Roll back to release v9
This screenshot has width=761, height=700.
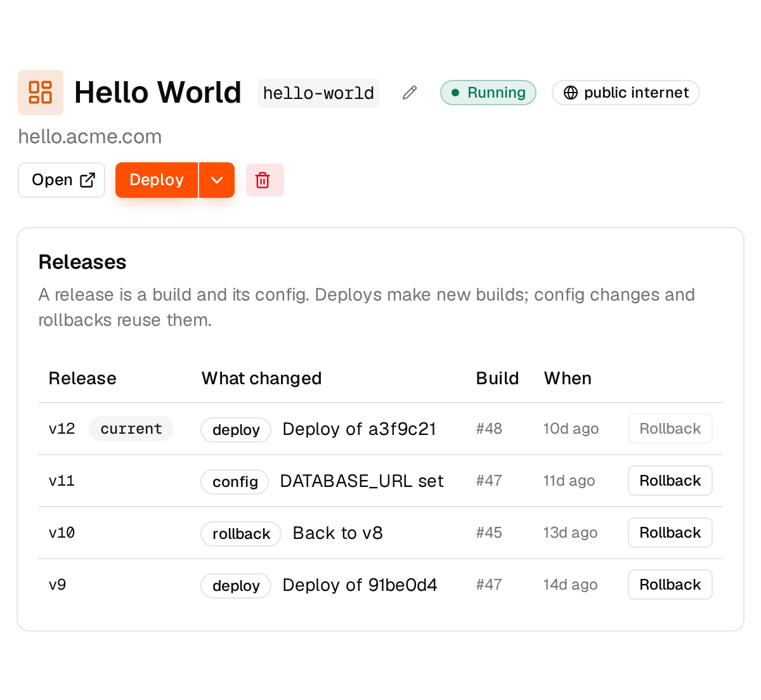[x=670, y=585]
